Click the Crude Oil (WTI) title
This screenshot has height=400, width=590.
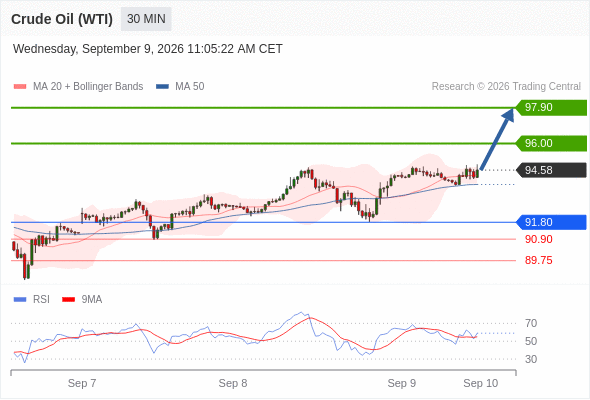tap(62, 19)
